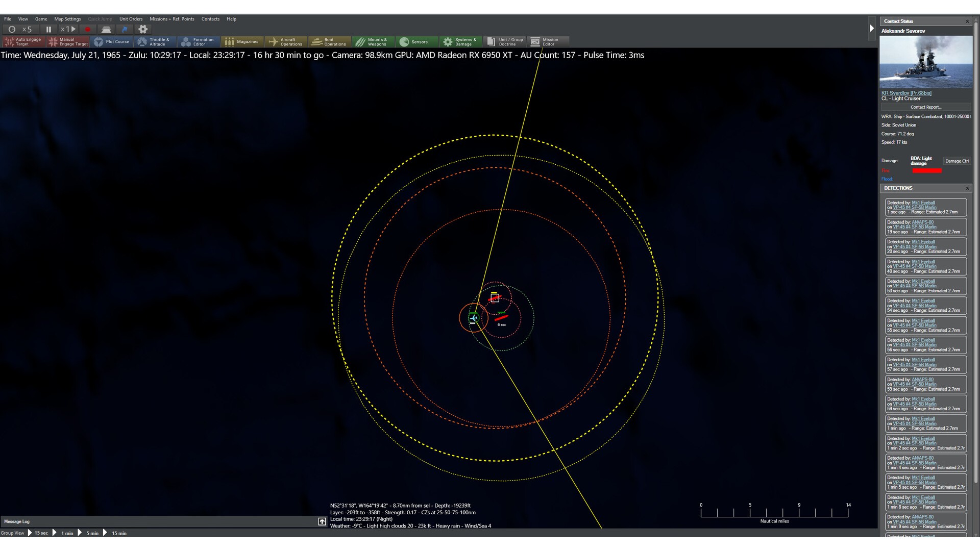The width and height of the screenshot is (980, 551).
Task: Open the Magazines window
Action: [x=242, y=42]
